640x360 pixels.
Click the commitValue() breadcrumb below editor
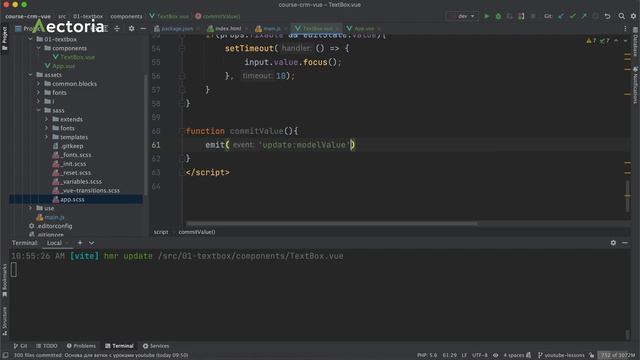coord(197,232)
